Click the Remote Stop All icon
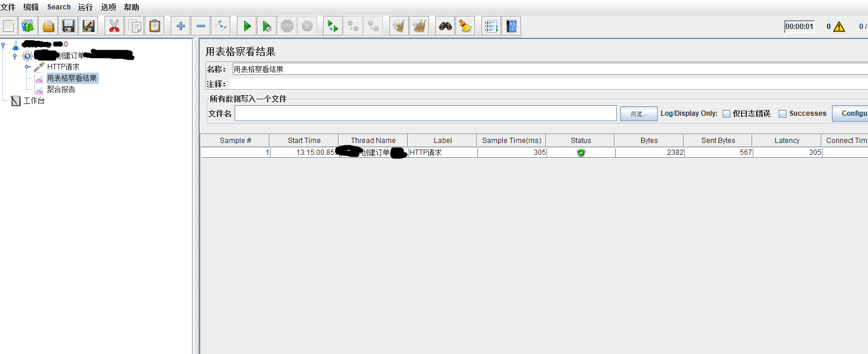This screenshot has height=354, width=868. pyautogui.click(x=353, y=26)
